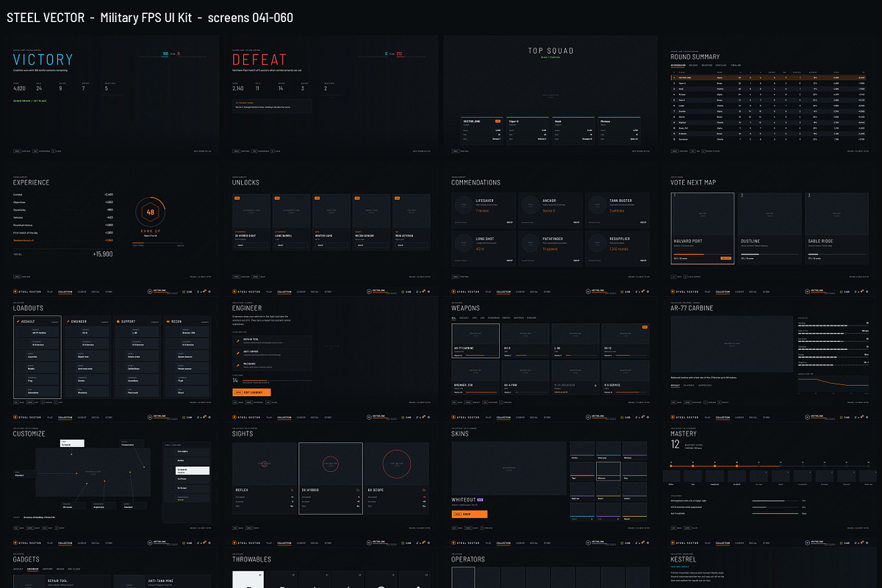
Task: Select highlighted 2x Hybrid option in Customize list
Action: pos(193,470)
